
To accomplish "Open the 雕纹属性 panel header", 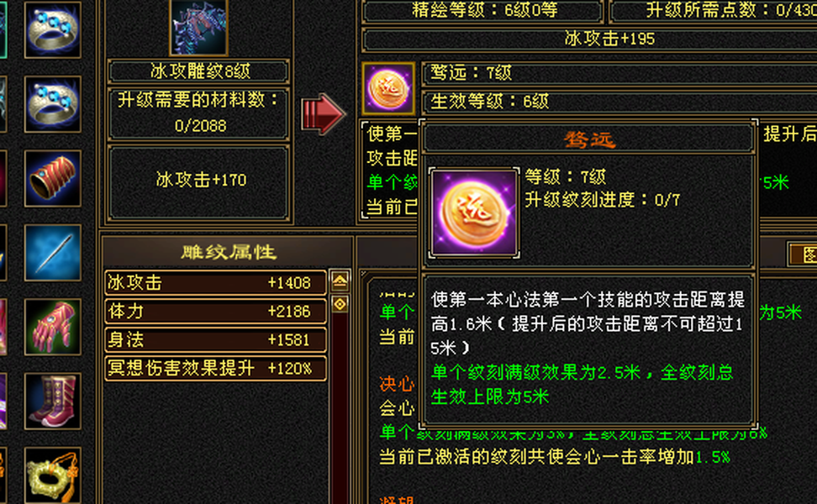I will [x=229, y=252].
